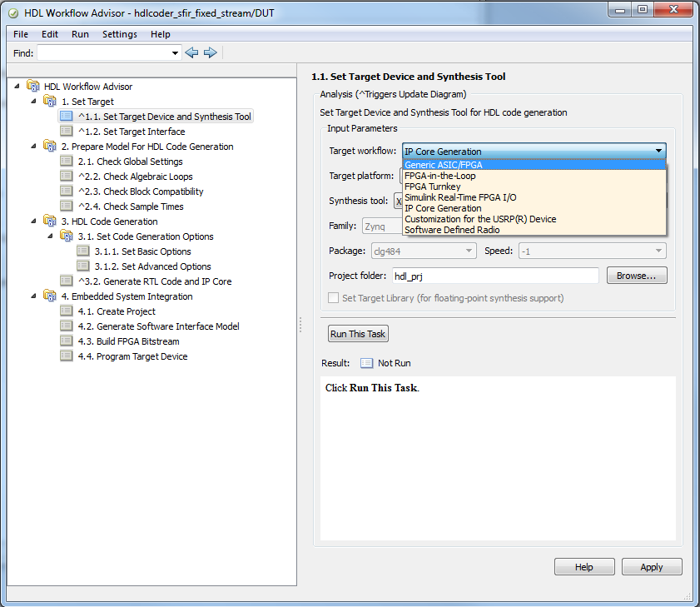
Task: Click the Find text field
Action: click(103, 53)
